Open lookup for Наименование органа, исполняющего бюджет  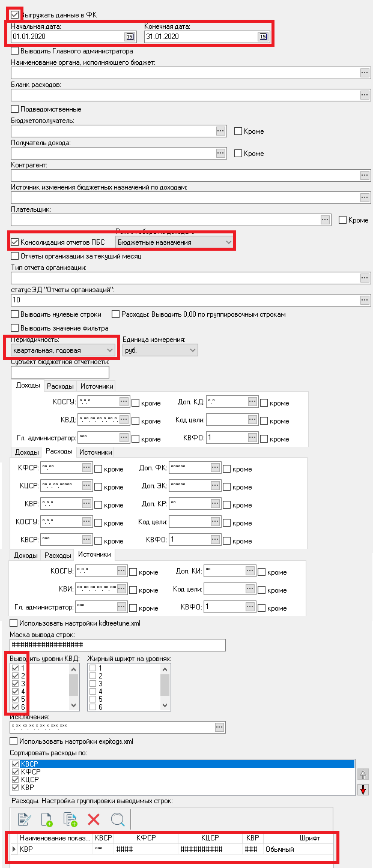click(x=364, y=73)
